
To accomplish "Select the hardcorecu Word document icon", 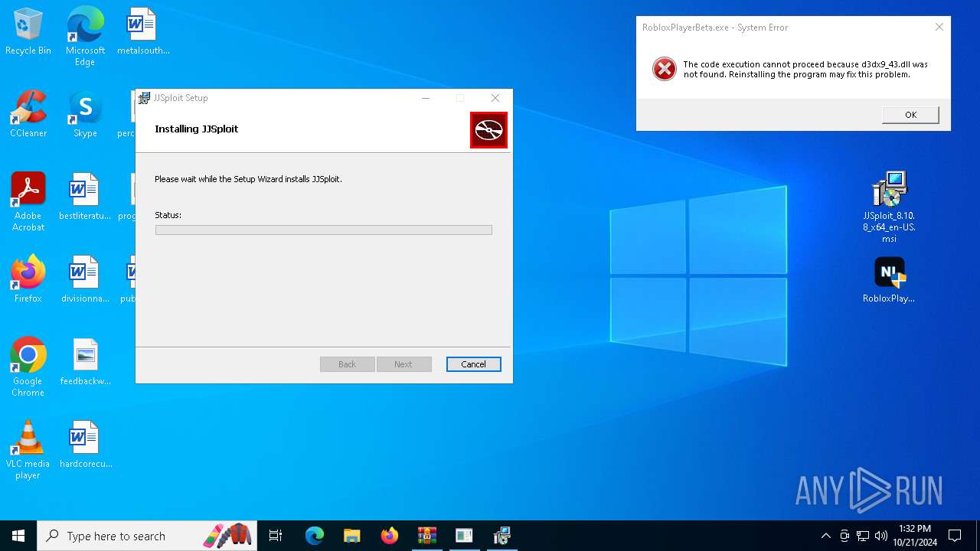I will click(x=85, y=445).
